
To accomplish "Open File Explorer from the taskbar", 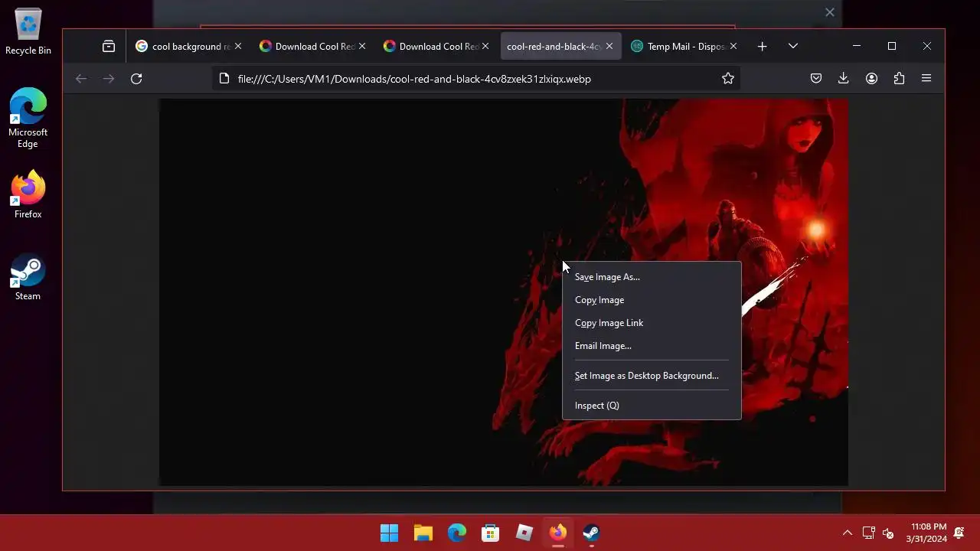I will (423, 533).
